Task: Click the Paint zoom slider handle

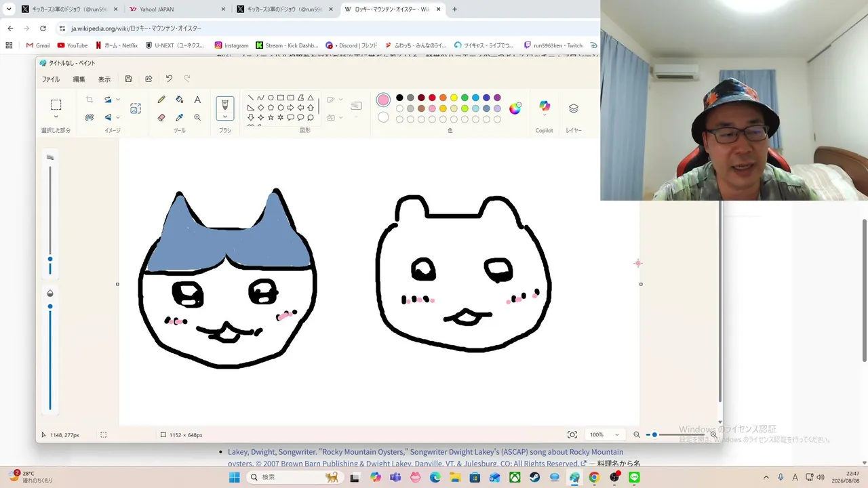Action: 654,434
